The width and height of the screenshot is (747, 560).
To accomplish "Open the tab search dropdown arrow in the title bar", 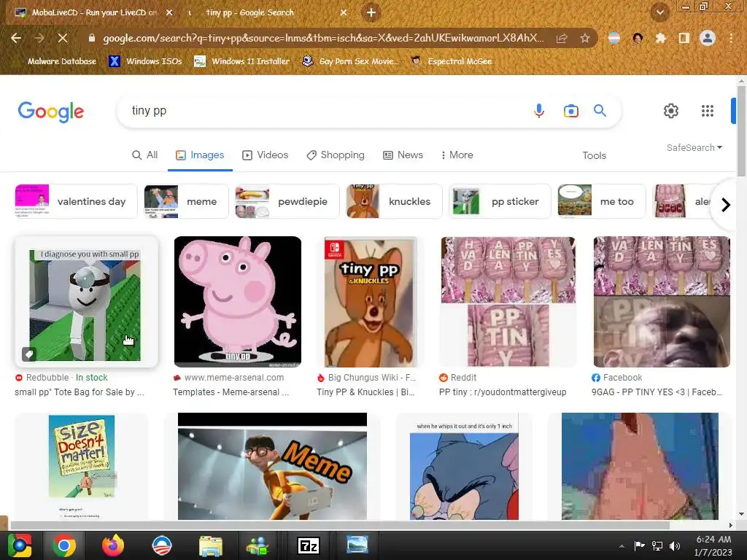I will [659, 13].
